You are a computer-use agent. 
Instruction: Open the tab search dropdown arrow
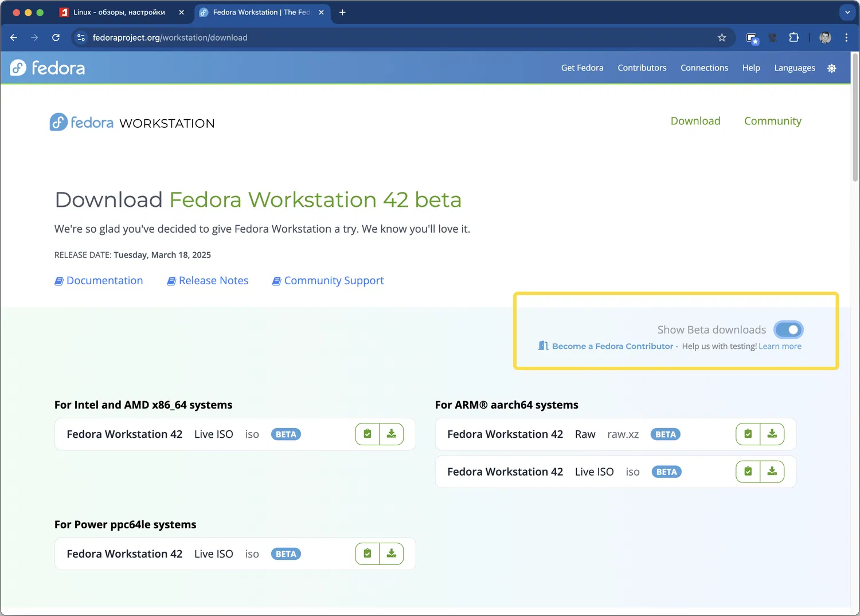(847, 12)
